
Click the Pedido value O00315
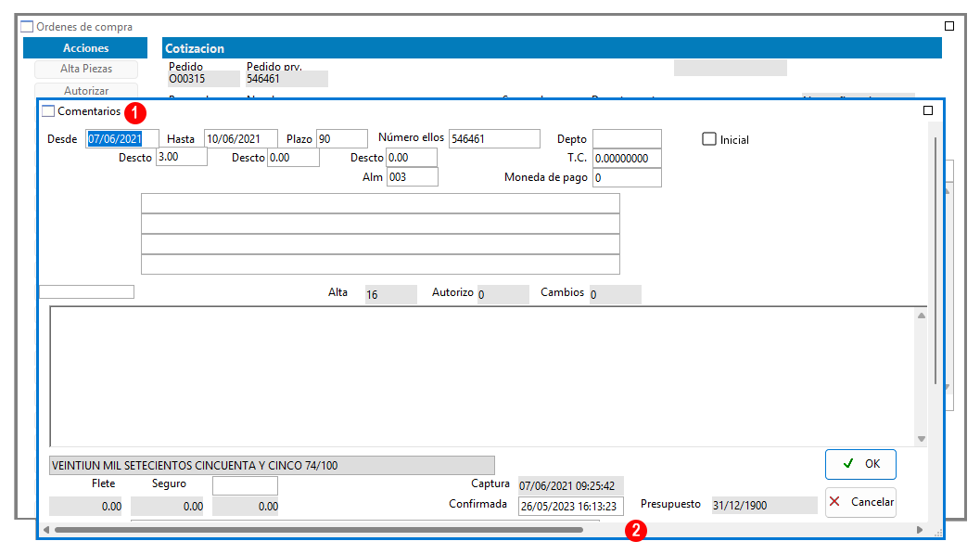point(204,79)
